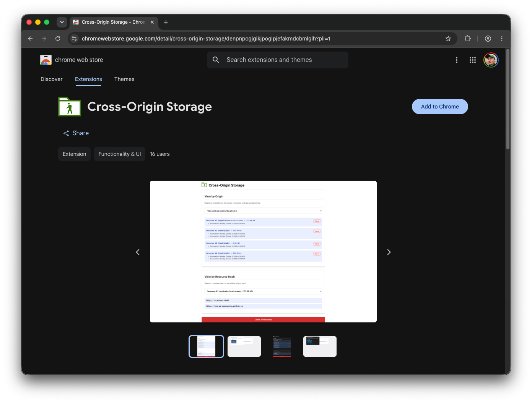
Task: Expand the tab search dropdown arrow
Action: (62, 22)
